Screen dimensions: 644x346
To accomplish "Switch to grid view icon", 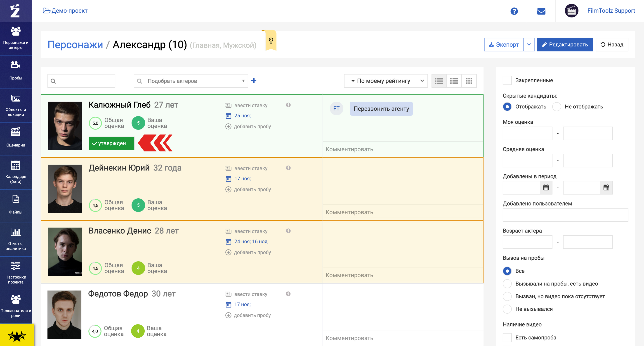I will pos(469,81).
